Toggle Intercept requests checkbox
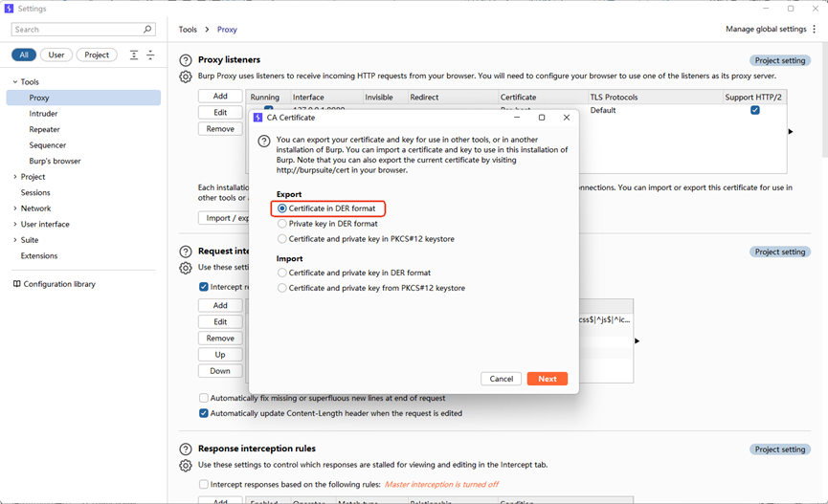 click(203, 287)
